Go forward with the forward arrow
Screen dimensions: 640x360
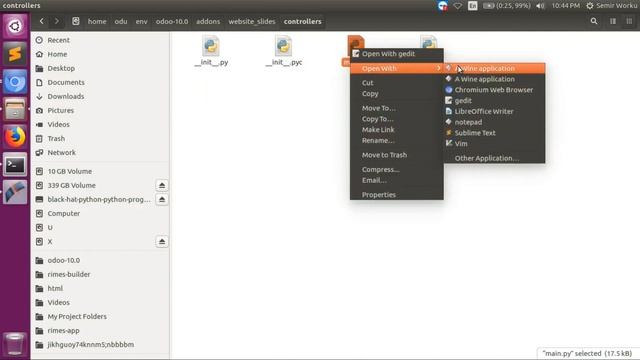[57, 21]
